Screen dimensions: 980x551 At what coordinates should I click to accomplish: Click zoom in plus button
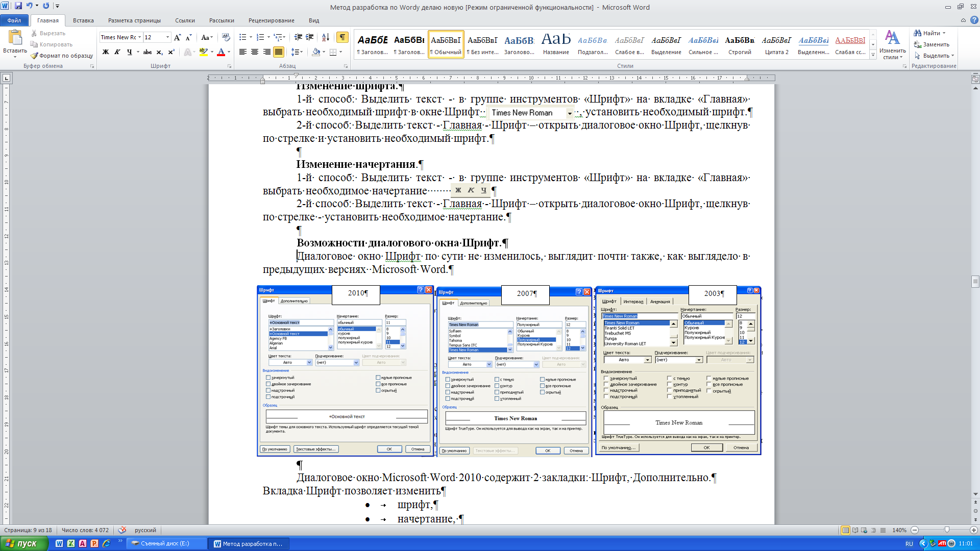point(973,530)
